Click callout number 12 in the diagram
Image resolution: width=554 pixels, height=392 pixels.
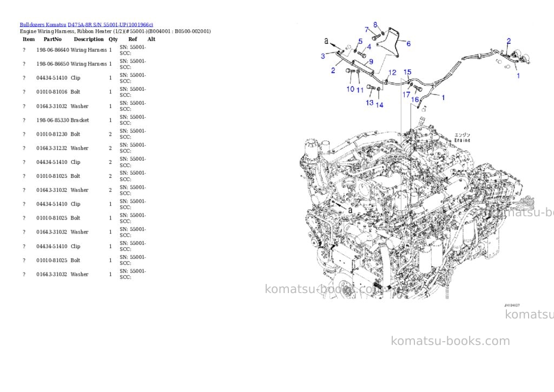coord(392,72)
